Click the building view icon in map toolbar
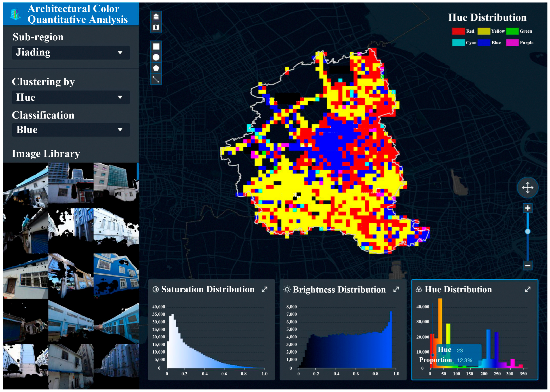The image size is (550, 392). [156, 17]
